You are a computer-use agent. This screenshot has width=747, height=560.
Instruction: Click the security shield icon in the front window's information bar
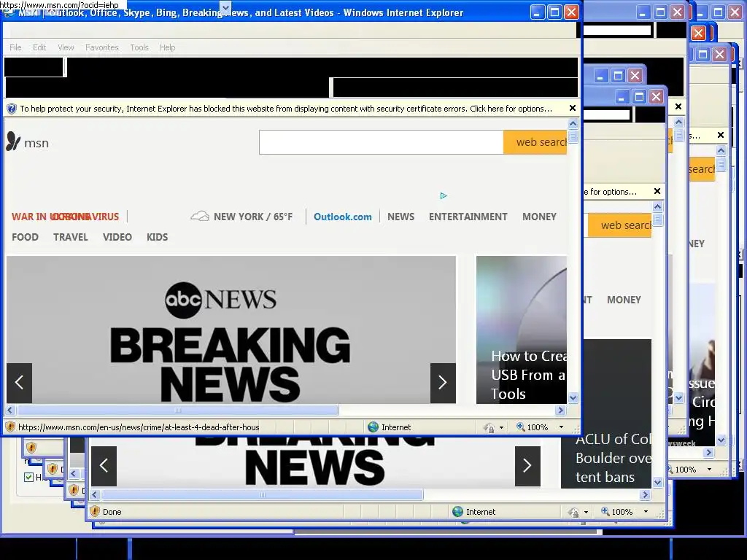click(x=12, y=109)
